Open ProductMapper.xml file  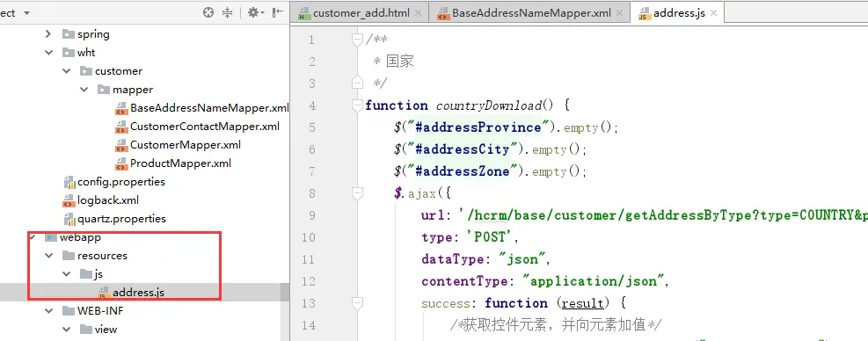point(180,163)
